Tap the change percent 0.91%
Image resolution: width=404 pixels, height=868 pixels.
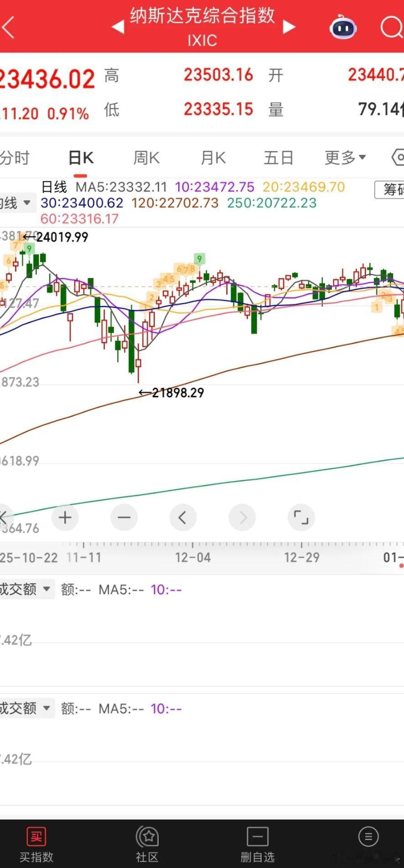68,114
